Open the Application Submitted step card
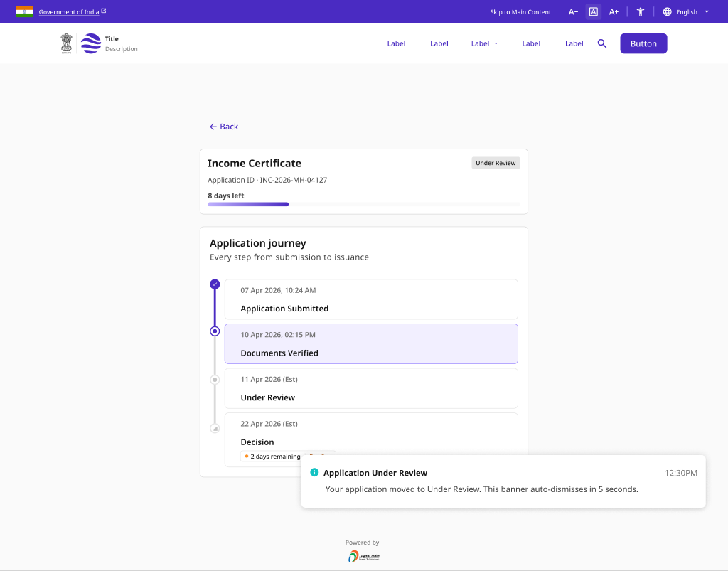 pyautogui.click(x=371, y=299)
